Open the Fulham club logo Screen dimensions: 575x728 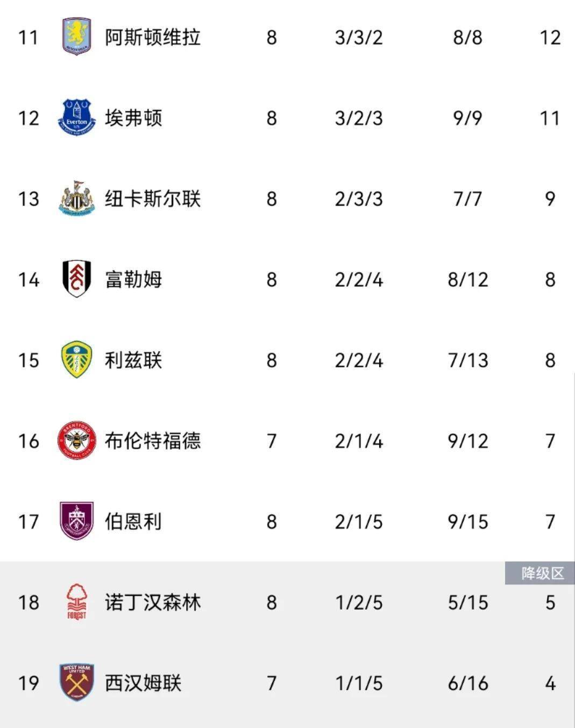point(76,279)
